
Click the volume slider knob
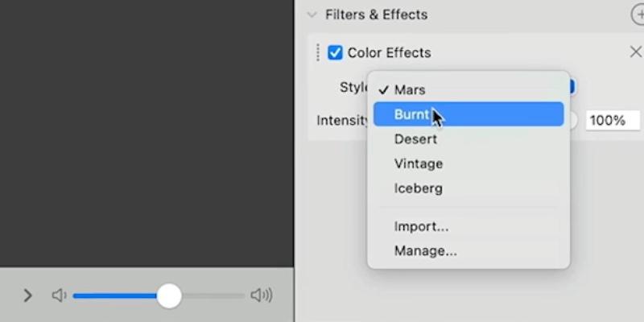pos(169,295)
